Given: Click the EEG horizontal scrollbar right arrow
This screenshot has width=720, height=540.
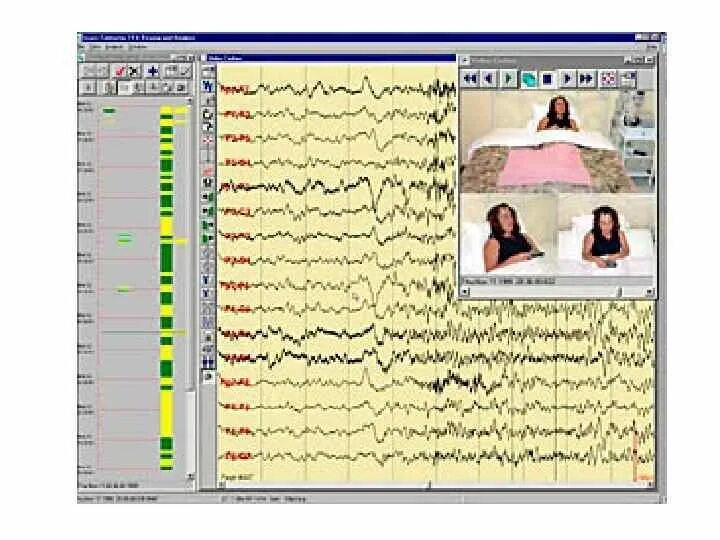Looking at the screenshot, I should point(650,484).
